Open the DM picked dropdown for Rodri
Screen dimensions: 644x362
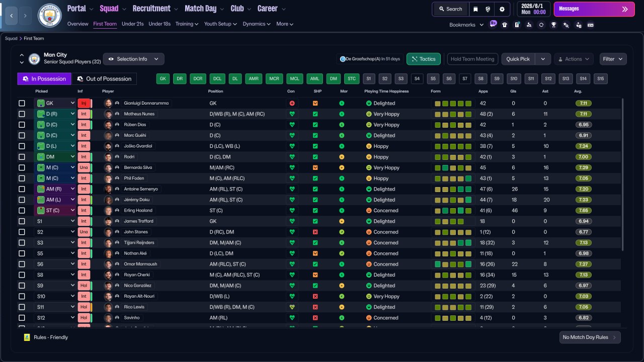tap(55, 157)
